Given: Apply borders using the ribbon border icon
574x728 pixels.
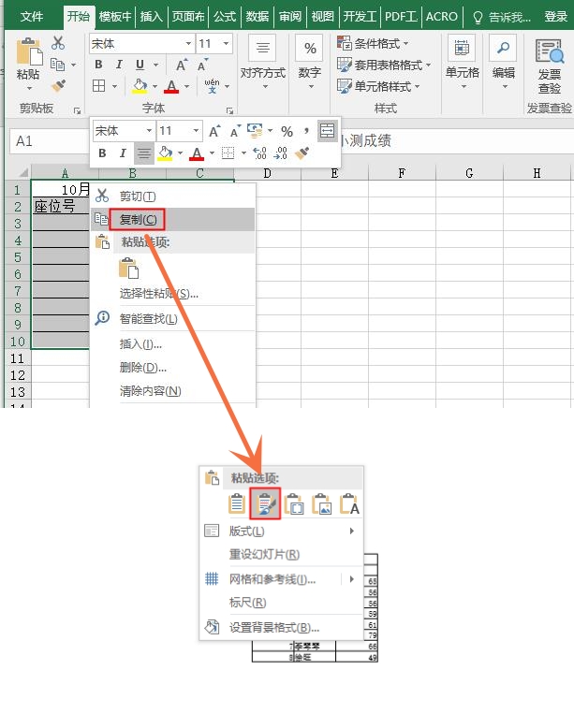Looking at the screenshot, I should [x=98, y=86].
